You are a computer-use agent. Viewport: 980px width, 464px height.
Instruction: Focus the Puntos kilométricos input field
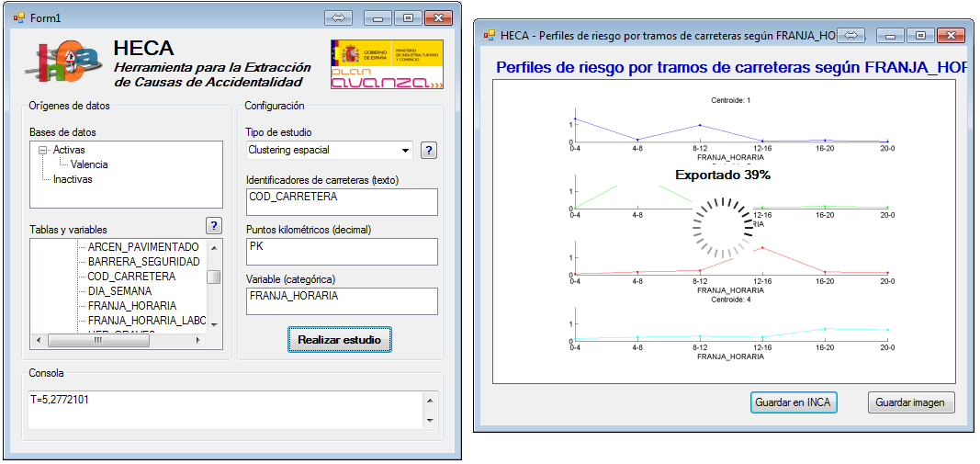click(342, 251)
